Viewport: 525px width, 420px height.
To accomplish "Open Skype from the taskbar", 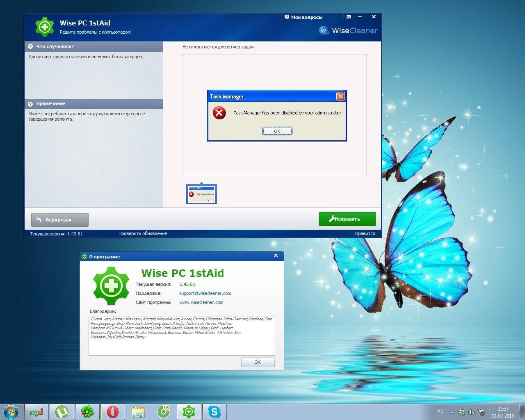I will [215, 412].
